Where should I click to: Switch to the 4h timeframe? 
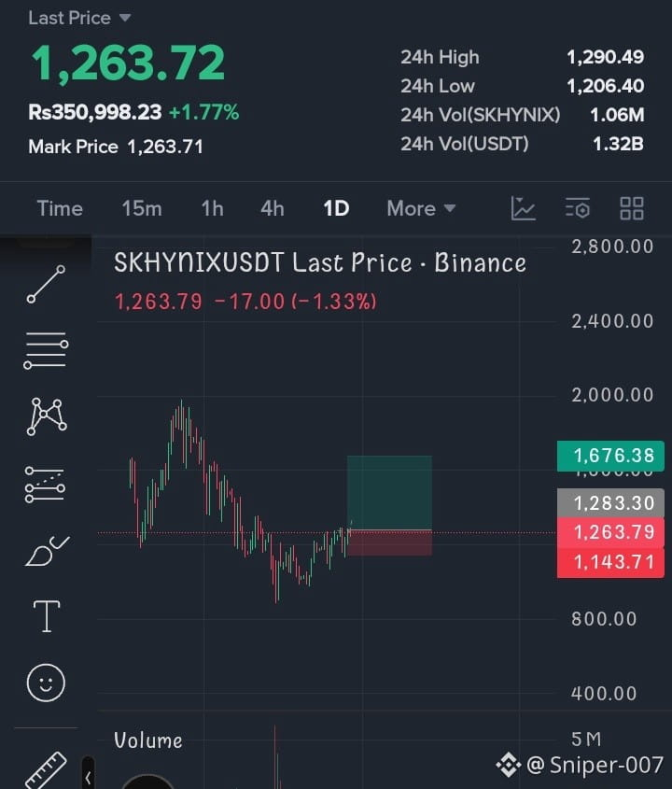pos(273,208)
